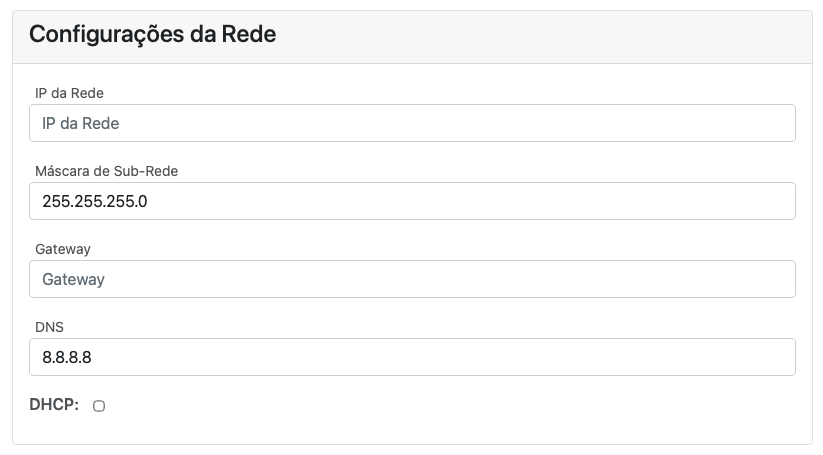Focus the Máscara de Sub-Rede input field
This screenshot has width=823, height=455.
pos(412,201)
